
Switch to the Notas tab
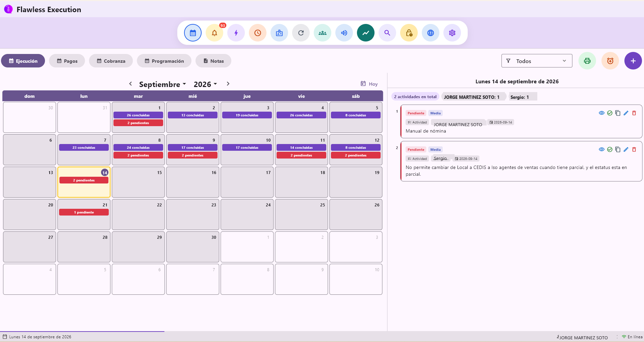213,61
